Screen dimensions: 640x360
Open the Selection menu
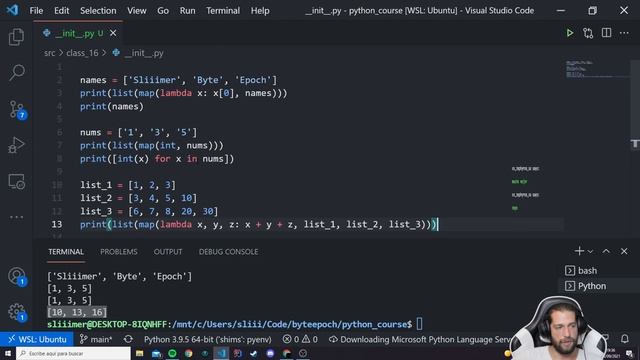click(x=98, y=11)
